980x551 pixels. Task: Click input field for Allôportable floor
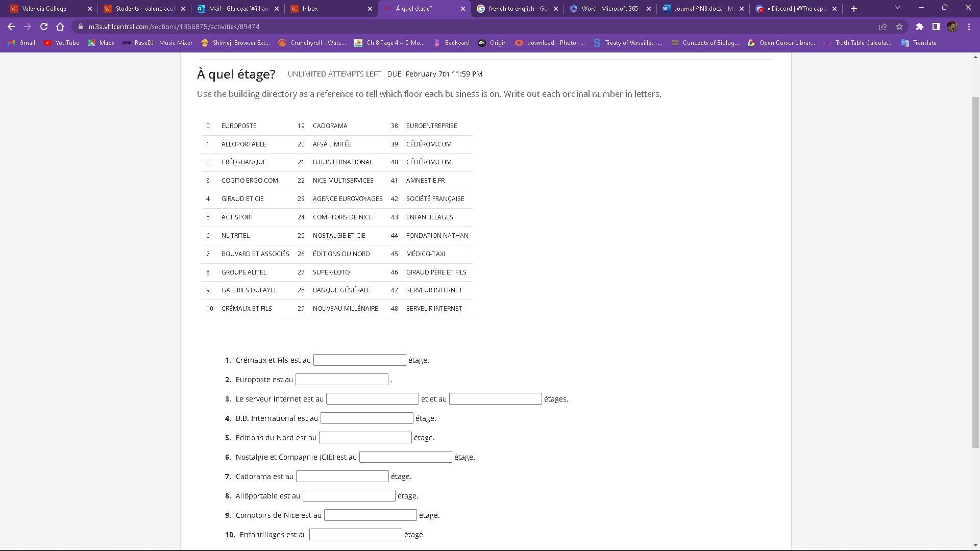point(350,496)
